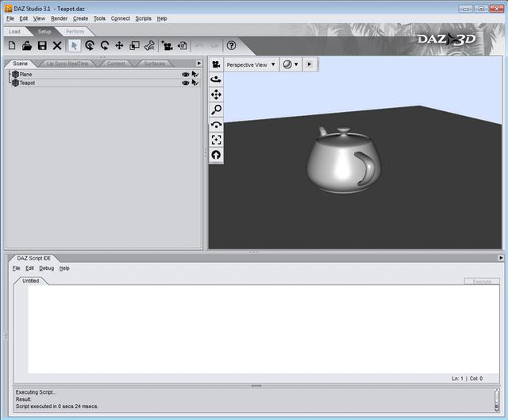
Task: Open the viewport options arrow menu
Action: point(309,64)
